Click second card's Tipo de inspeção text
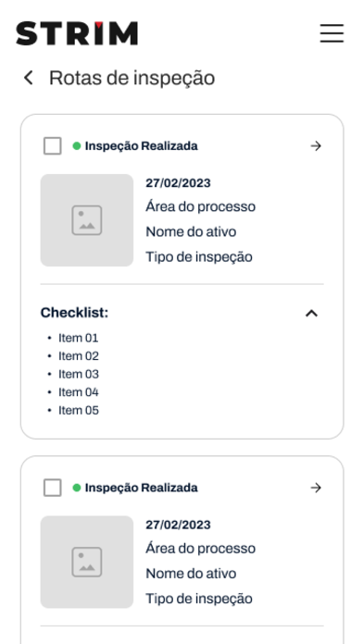The width and height of the screenshot is (363, 644). [199, 599]
